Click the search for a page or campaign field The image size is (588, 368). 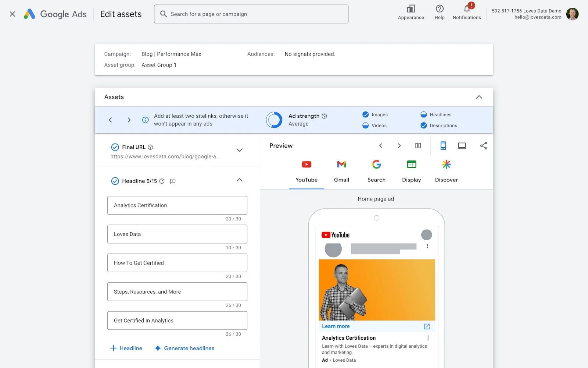pyautogui.click(x=251, y=14)
